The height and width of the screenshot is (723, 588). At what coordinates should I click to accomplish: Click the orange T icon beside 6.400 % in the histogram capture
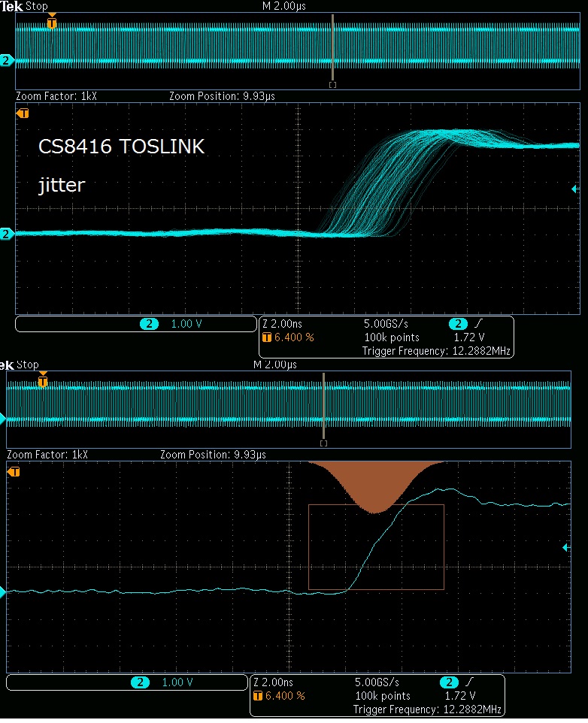(258, 695)
